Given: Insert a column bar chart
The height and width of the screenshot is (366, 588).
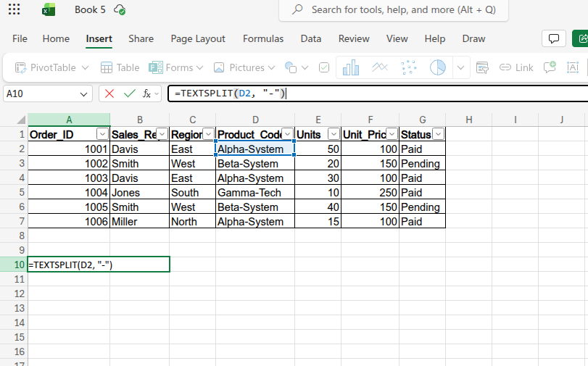Looking at the screenshot, I should 351,67.
